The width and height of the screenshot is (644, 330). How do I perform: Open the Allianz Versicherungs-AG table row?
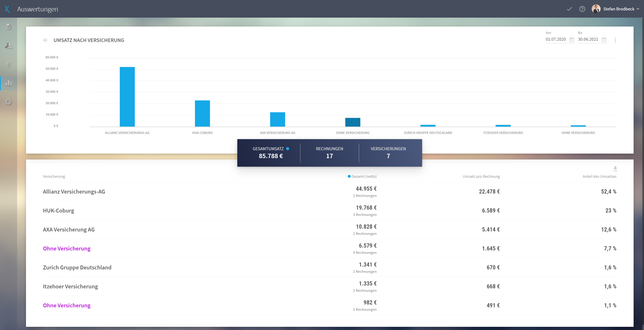click(x=330, y=192)
